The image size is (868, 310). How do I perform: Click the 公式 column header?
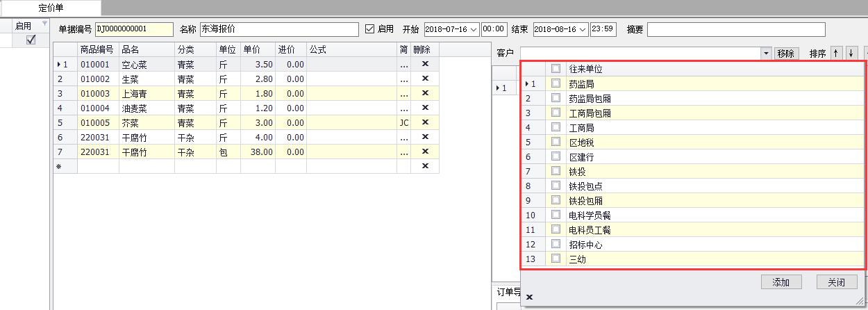352,49
